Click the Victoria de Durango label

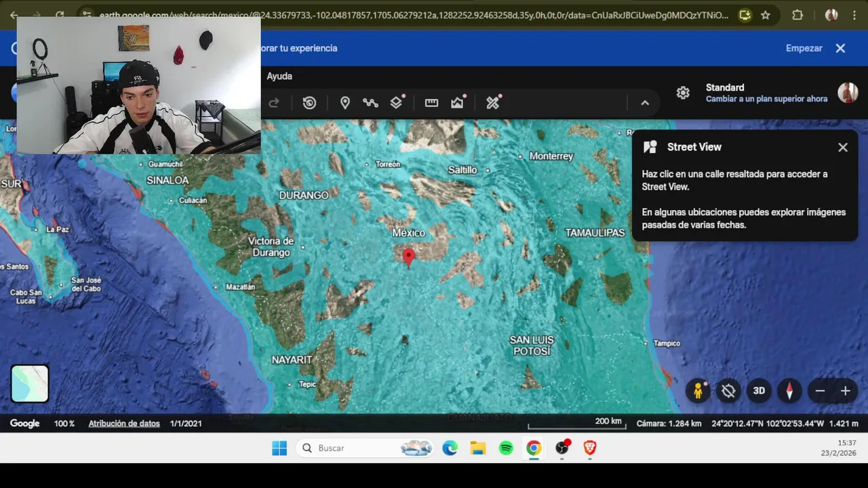coord(271,247)
